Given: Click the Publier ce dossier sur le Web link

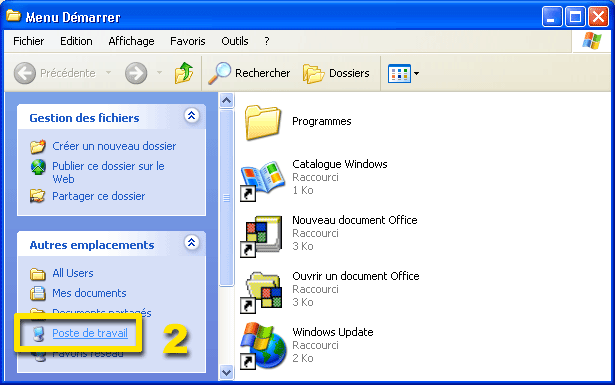Looking at the screenshot, I should click(x=108, y=173).
